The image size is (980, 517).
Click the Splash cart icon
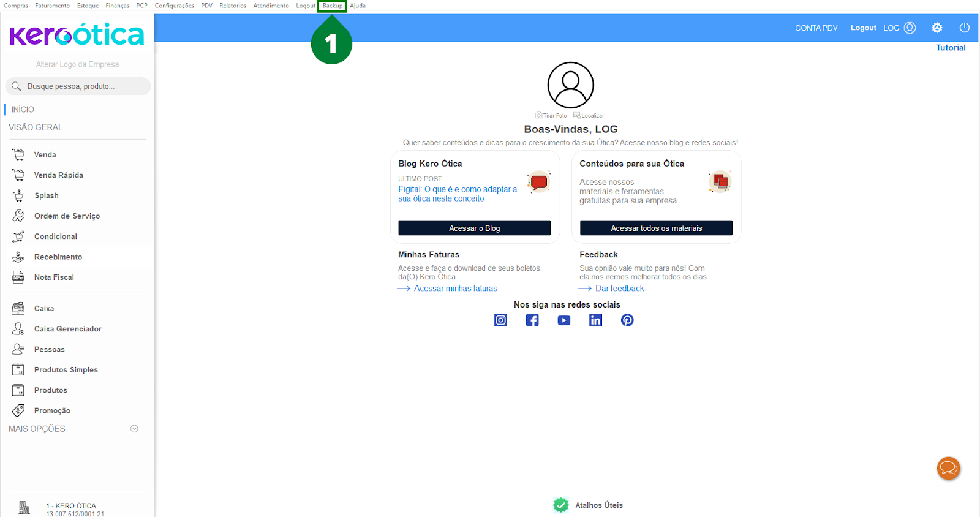pos(18,195)
